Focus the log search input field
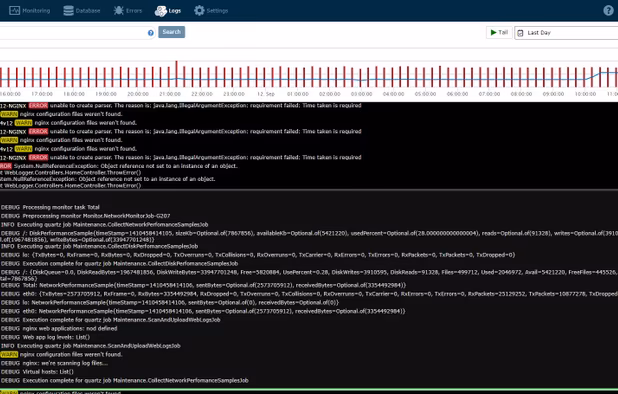618x394 pixels. (x=77, y=33)
